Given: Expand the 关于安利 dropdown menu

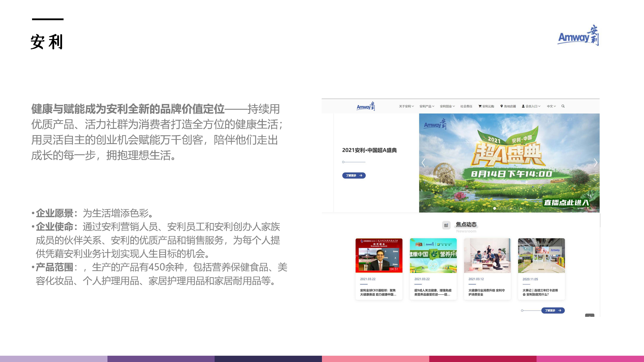Looking at the screenshot, I should pyautogui.click(x=406, y=106).
